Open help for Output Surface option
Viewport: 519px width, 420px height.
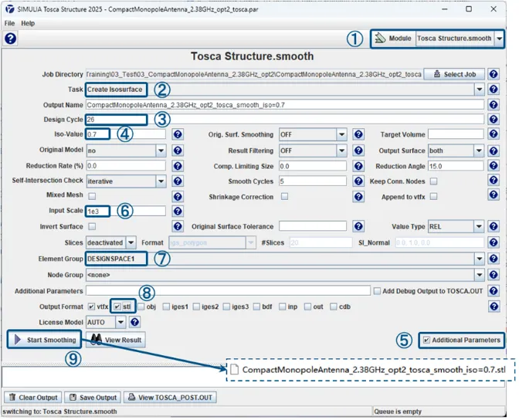[494, 151]
